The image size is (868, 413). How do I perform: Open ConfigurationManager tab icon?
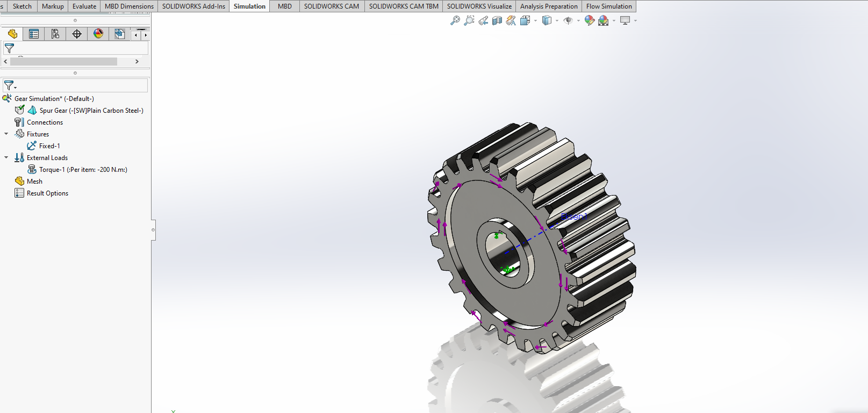pos(55,34)
